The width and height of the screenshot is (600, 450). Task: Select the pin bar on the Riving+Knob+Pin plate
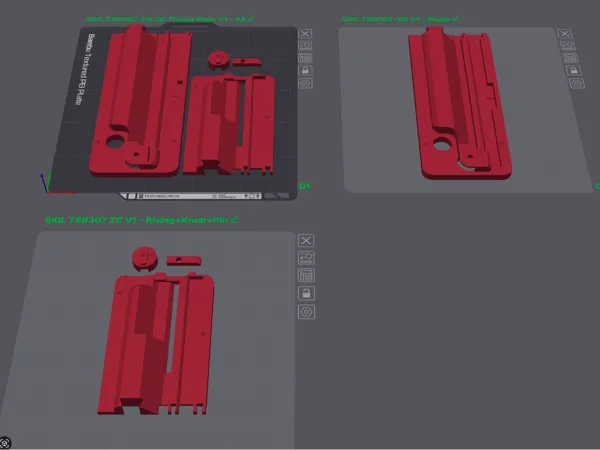click(x=184, y=261)
